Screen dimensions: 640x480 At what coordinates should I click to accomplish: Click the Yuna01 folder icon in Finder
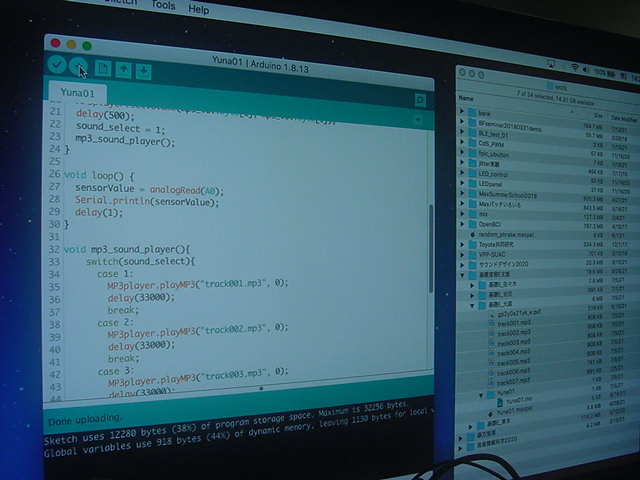(x=491, y=394)
